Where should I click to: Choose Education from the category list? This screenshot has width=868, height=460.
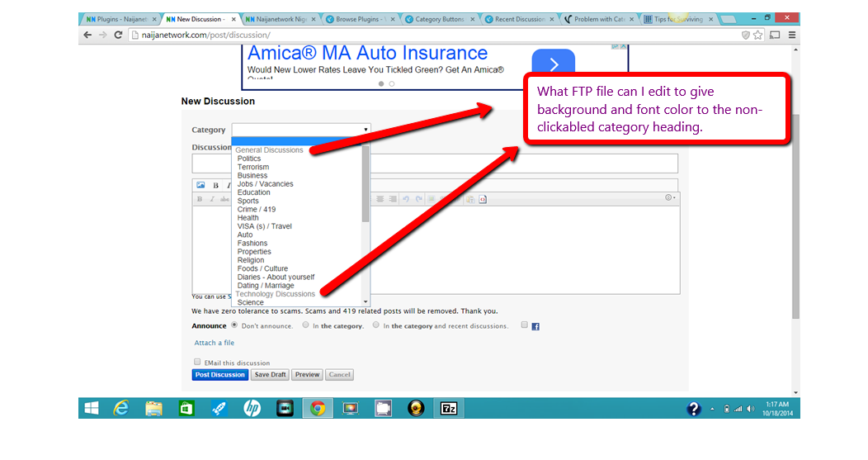pos(253,192)
